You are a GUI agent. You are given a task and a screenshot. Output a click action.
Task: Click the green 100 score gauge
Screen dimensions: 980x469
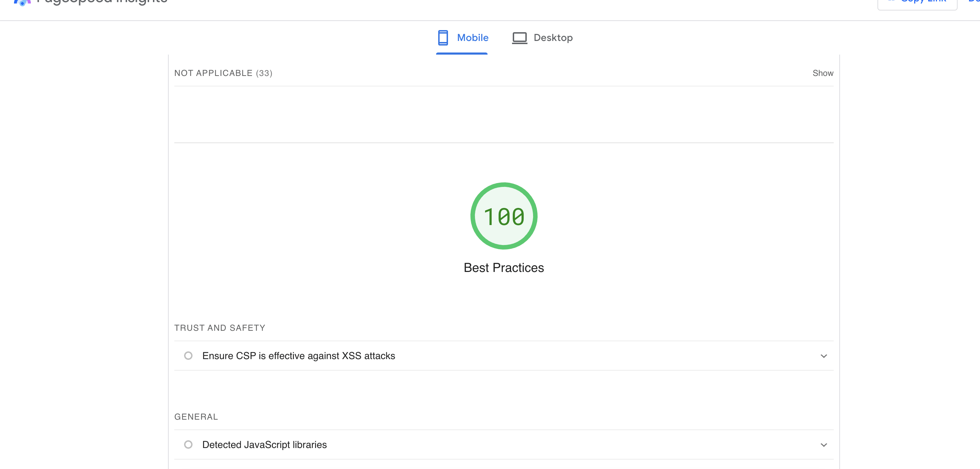click(x=503, y=216)
